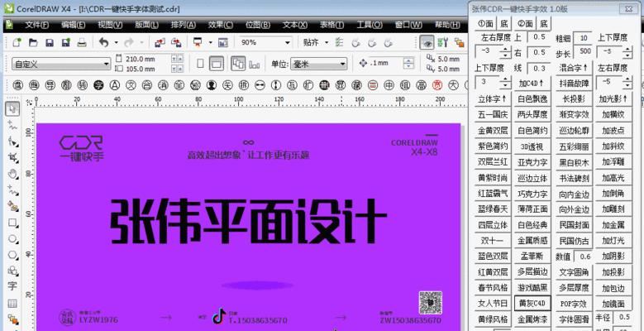Screen dimensions: 644x331
Task: Click the 粗细 value field showing 10
Action: tap(583, 38)
